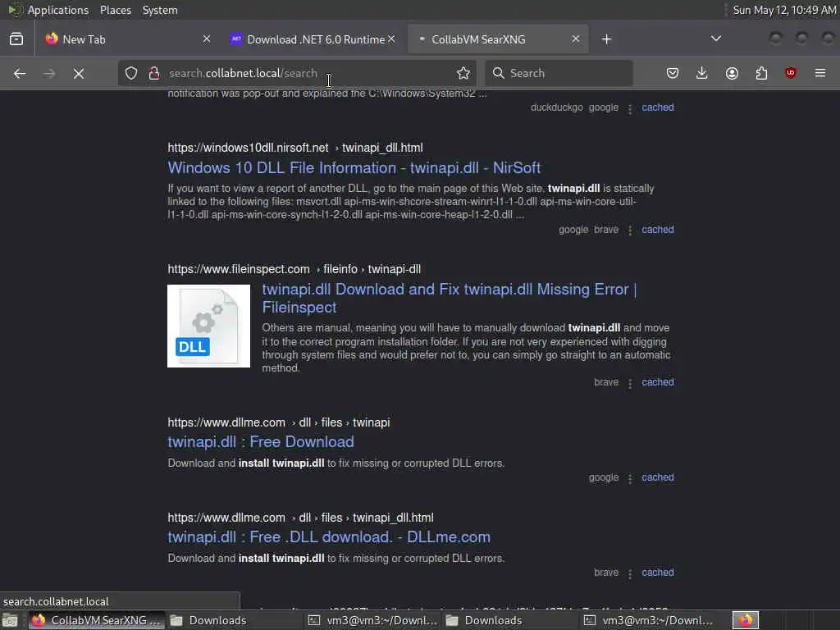Expand options dots for Fileinspect result
The height and width of the screenshot is (630, 840).
tap(630, 383)
